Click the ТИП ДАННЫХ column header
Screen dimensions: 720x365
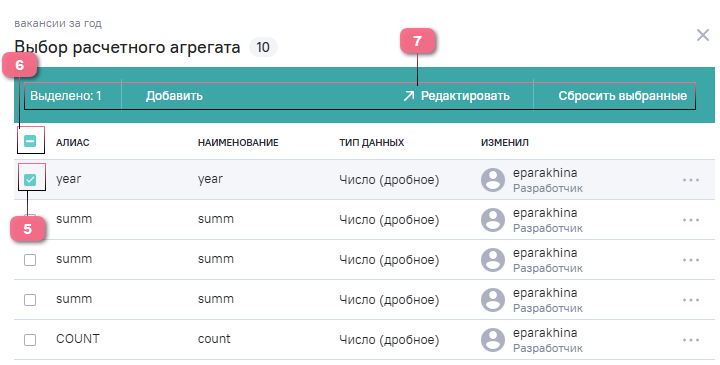point(371,143)
